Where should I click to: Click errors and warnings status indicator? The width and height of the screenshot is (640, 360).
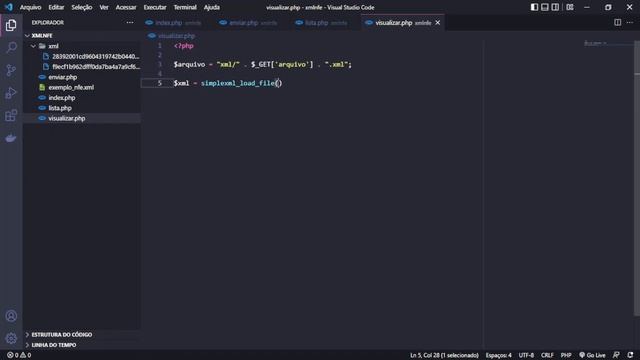19,355
